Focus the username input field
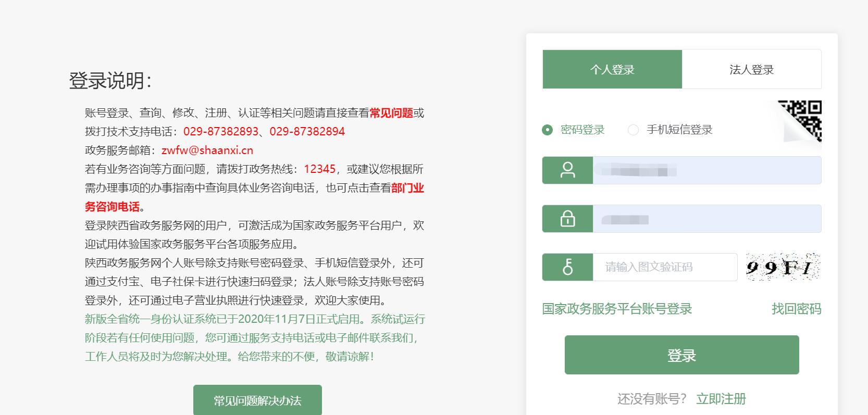868x415 pixels. (706, 170)
